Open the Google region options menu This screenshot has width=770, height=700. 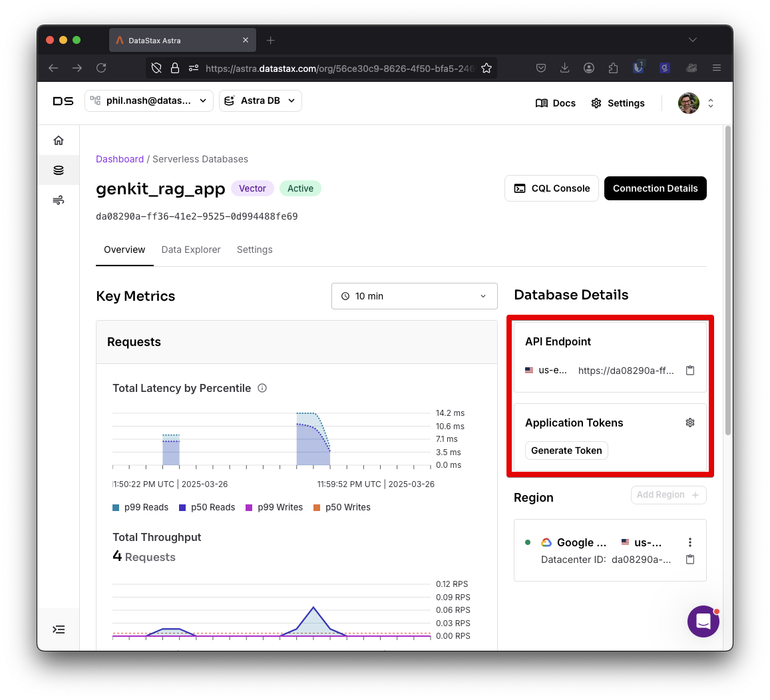coord(690,542)
